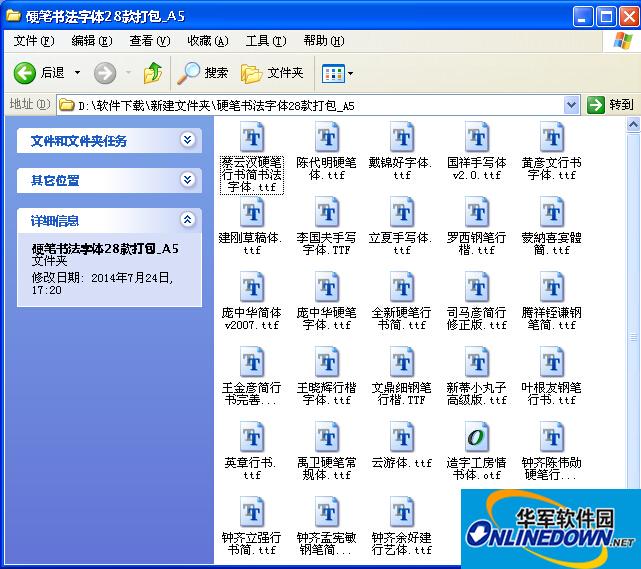Select 新蒂小丸子高级版.ttf font file icon

click(477, 362)
